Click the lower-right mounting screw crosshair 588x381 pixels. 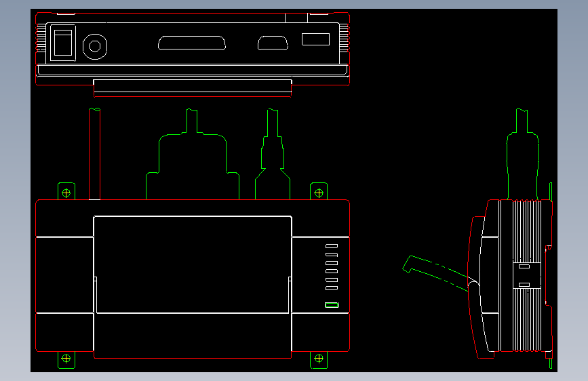(319, 359)
